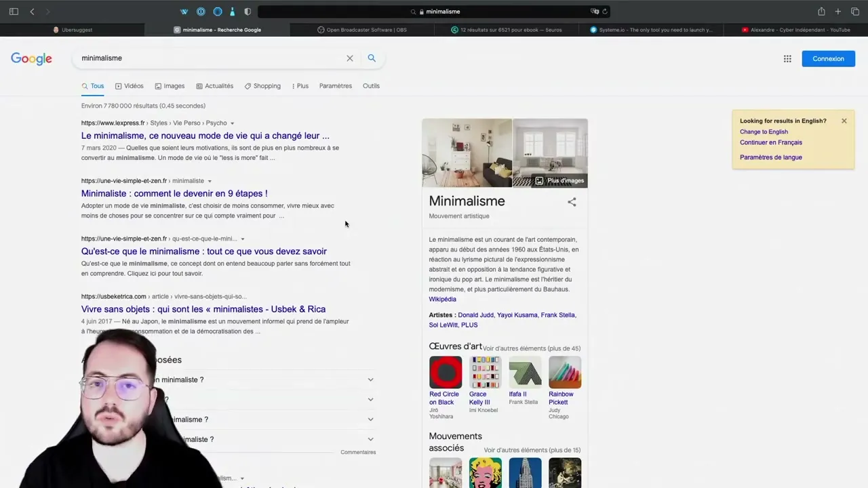Toggle the browser sidebar panel
This screenshot has height=488, width=868.
(x=13, y=12)
